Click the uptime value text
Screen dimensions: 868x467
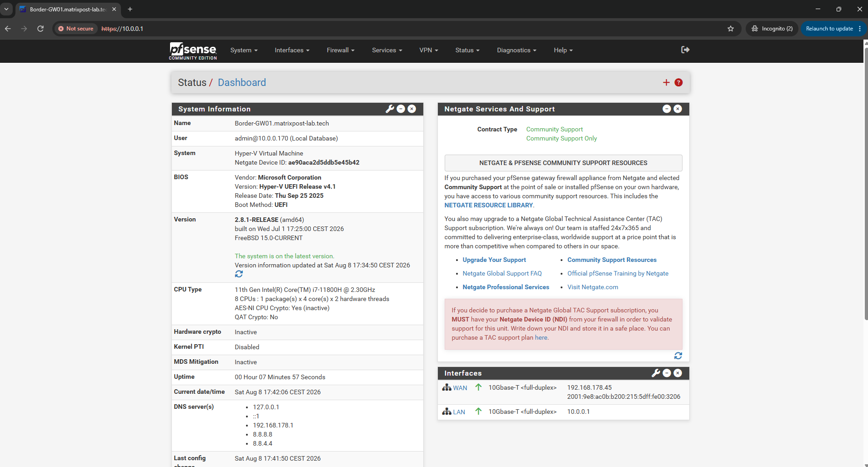click(x=280, y=377)
